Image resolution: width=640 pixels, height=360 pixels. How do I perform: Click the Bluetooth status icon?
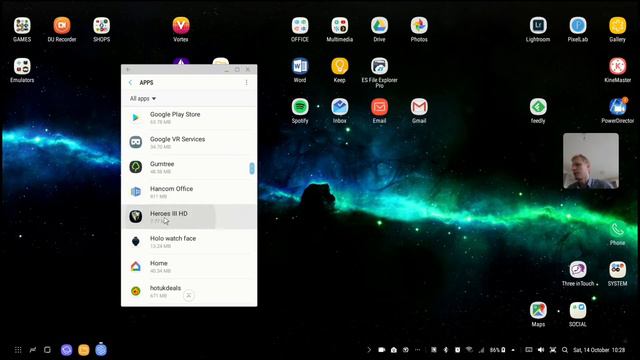[446, 350]
